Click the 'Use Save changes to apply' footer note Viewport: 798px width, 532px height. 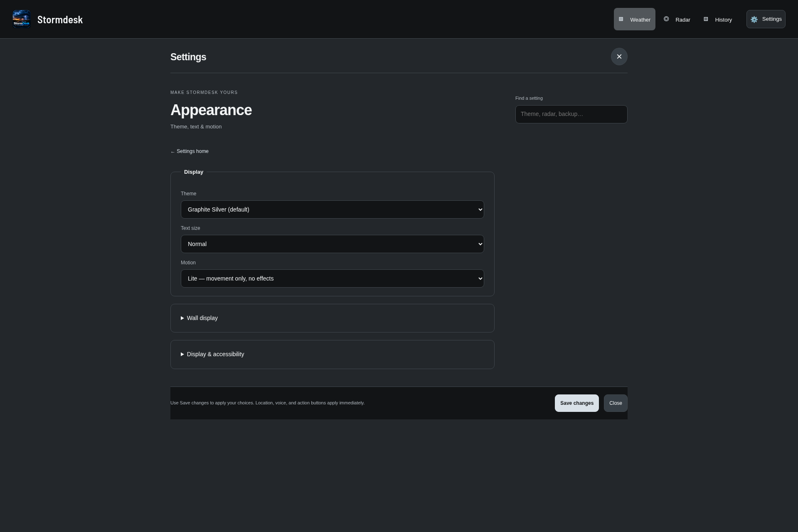[x=267, y=403]
